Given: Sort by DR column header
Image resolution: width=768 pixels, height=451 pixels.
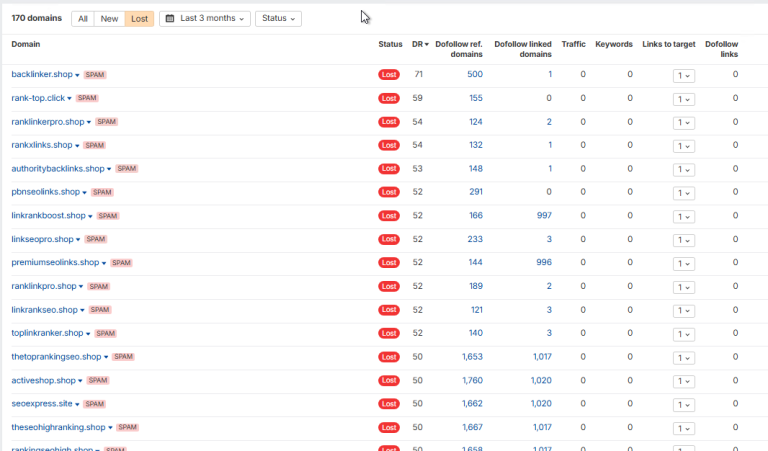Looking at the screenshot, I should pyautogui.click(x=420, y=44).
